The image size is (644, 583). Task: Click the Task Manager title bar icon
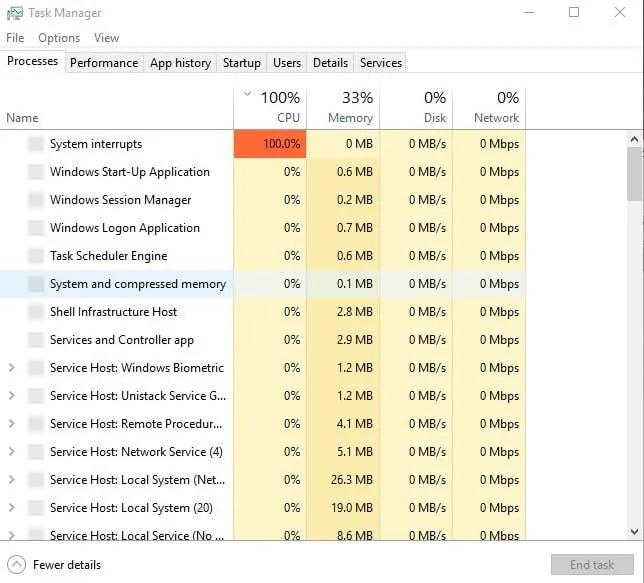14,13
